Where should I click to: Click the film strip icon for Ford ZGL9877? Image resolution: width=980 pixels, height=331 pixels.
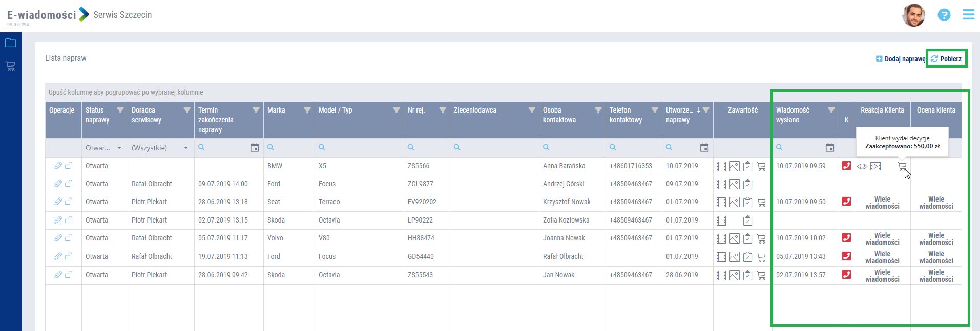point(721,184)
